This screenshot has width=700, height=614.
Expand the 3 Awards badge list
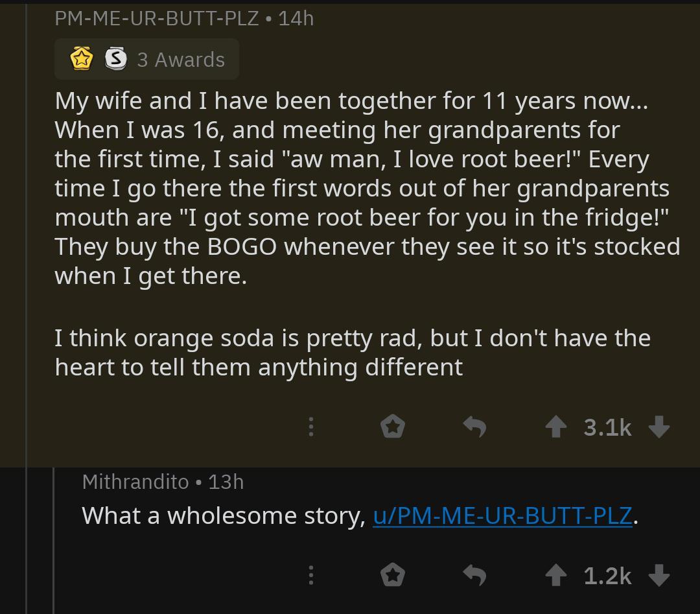pyautogui.click(x=181, y=59)
